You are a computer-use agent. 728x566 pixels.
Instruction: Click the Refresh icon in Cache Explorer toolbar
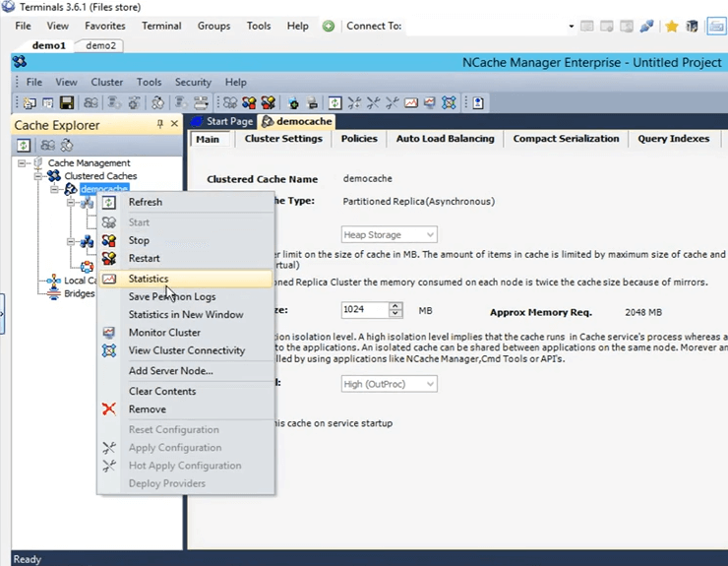coord(24,146)
